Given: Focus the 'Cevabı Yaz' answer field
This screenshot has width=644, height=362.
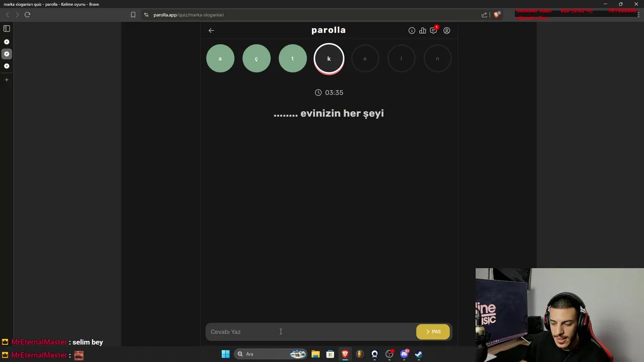Looking at the screenshot, I should (310, 332).
